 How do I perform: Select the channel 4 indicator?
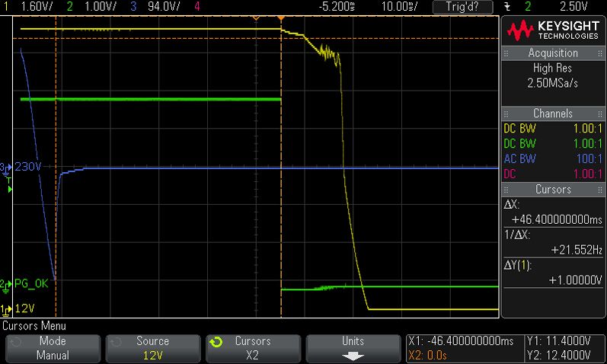coord(197,6)
